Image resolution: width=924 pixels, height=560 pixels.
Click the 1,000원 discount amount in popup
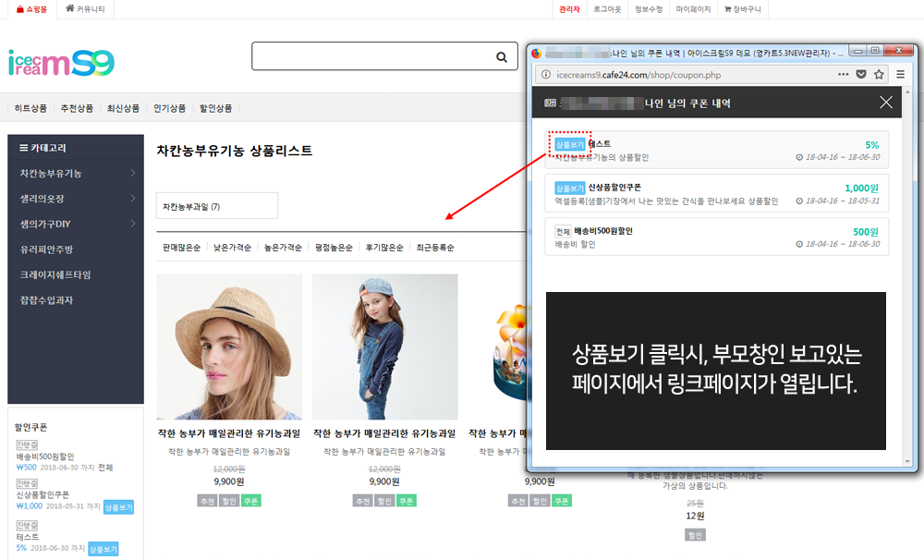point(861,188)
